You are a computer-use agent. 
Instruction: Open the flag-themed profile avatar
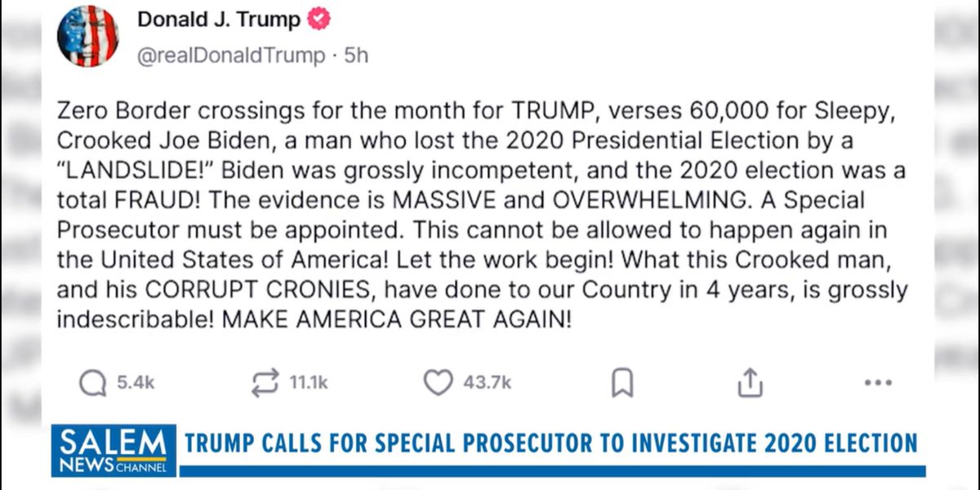point(88,36)
